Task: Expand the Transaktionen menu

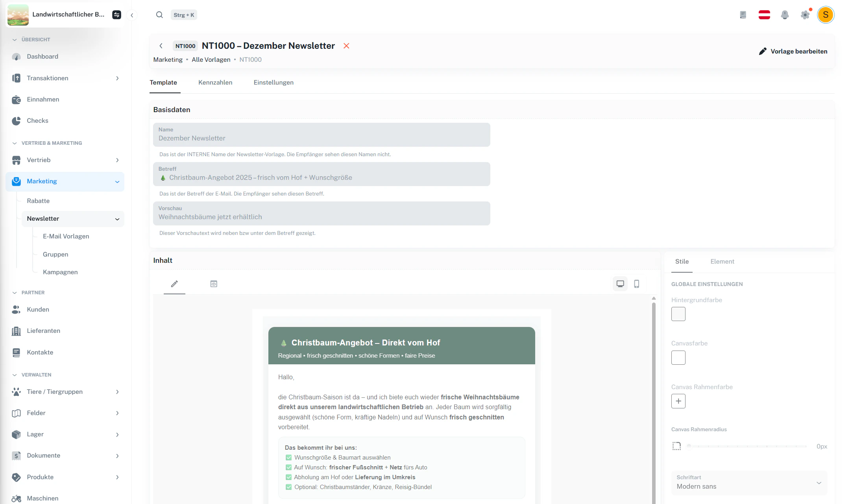Action: click(117, 78)
